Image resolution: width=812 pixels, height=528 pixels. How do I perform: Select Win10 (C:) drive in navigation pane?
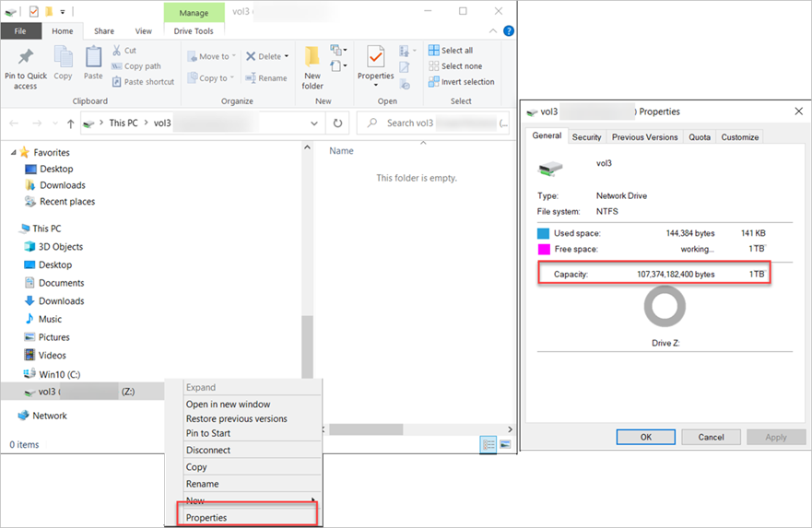(x=53, y=374)
